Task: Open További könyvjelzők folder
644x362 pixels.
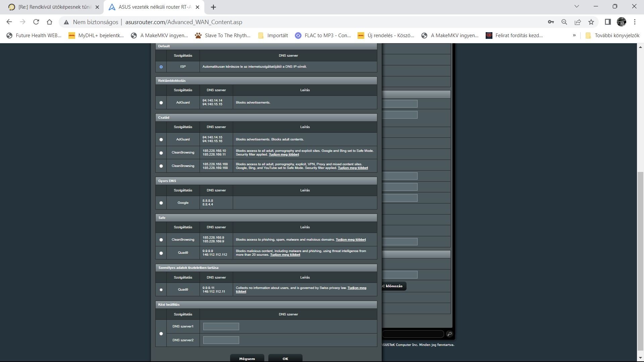Action: coord(612,36)
